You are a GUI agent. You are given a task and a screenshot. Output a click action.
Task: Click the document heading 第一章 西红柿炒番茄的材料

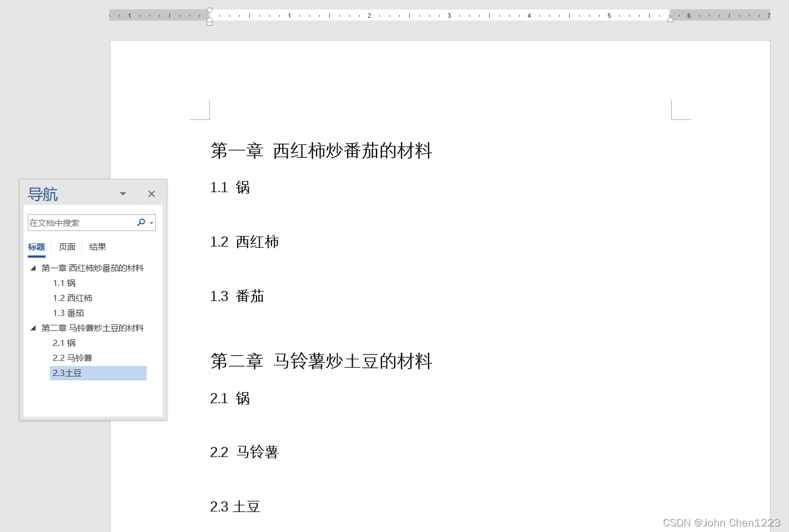click(321, 151)
